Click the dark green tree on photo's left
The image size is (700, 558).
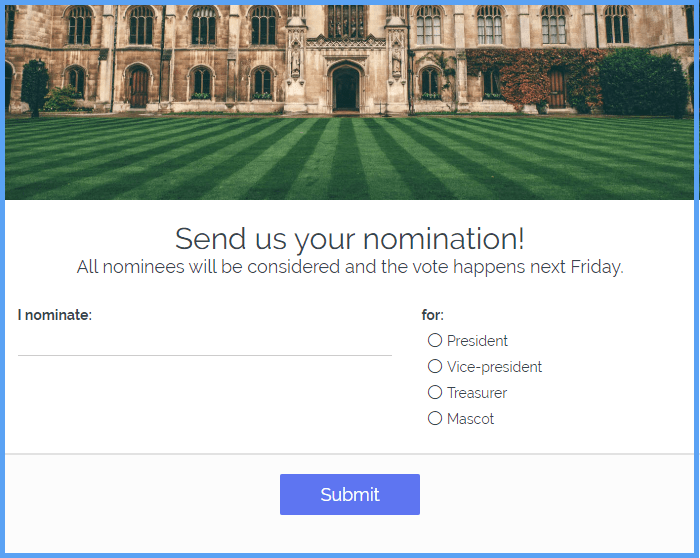point(35,85)
